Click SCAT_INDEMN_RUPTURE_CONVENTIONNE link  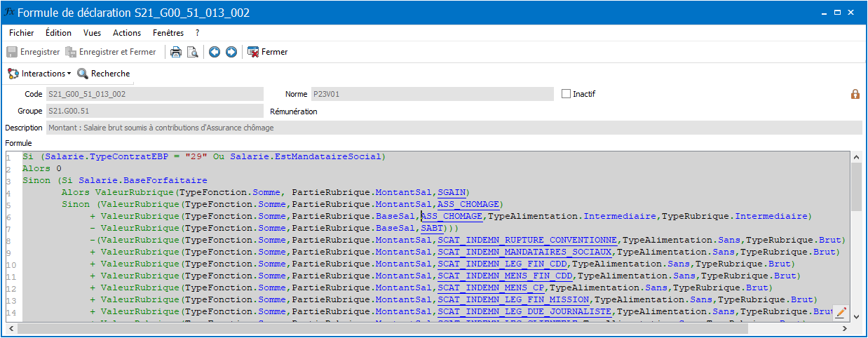pyautogui.click(x=527, y=240)
